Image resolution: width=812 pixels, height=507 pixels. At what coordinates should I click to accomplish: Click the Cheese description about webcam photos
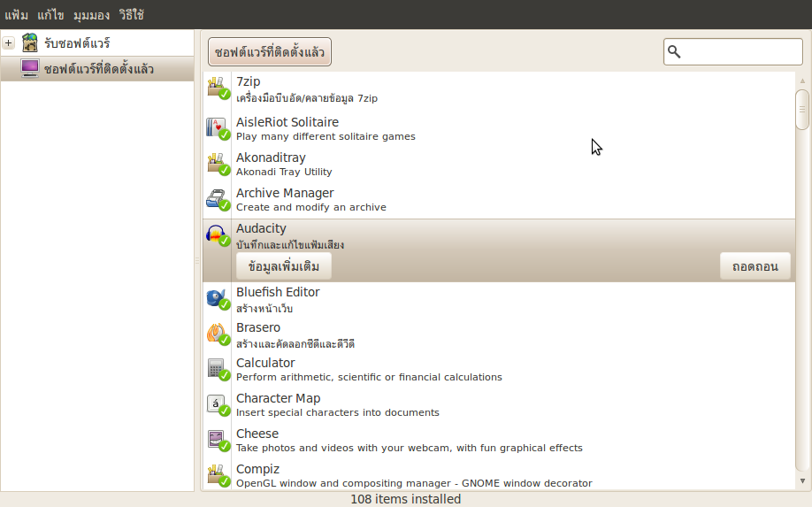coord(410,448)
